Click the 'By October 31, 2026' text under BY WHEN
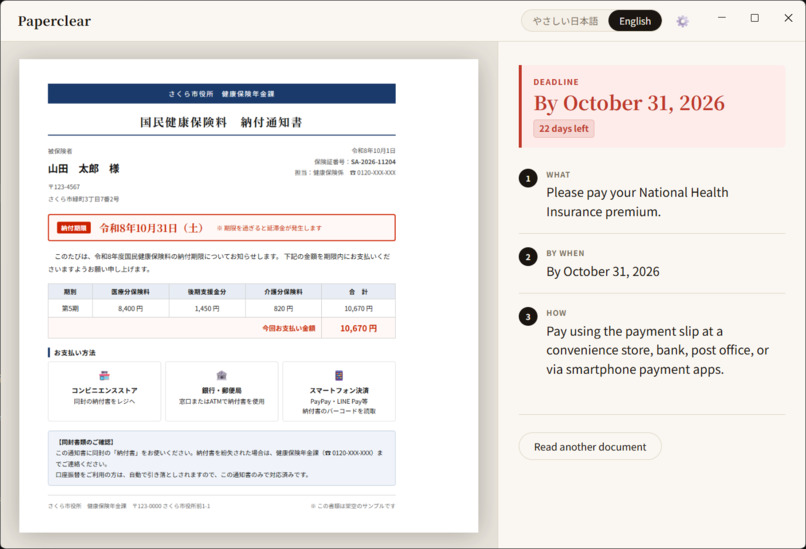This screenshot has height=549, width=806. click(x=602, y=271)
